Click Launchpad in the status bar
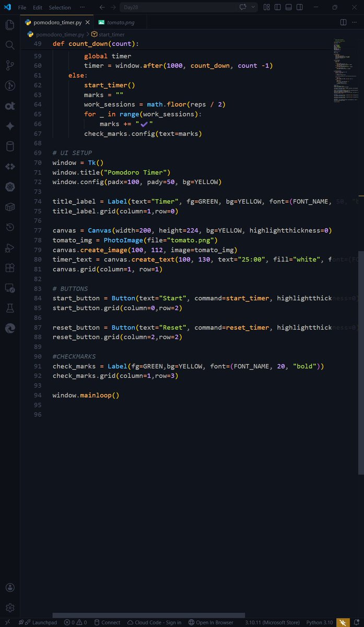 pyautogui.click(x=40, y=622)
